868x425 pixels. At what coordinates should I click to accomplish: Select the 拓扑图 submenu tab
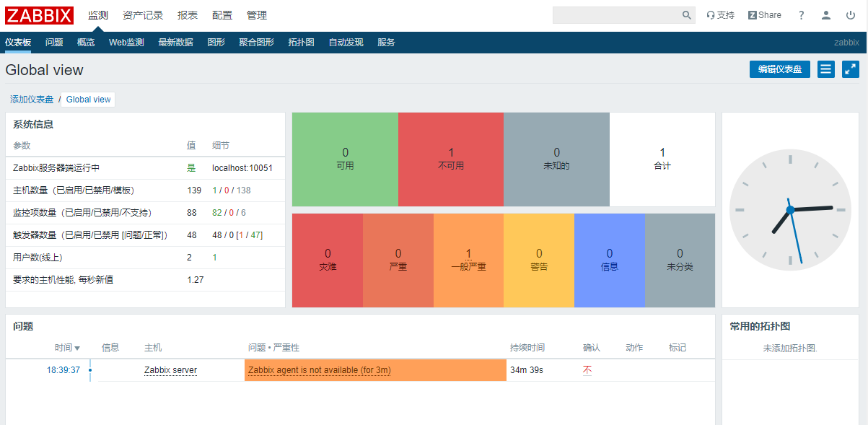pyautogui.click(x=301, y=43)
